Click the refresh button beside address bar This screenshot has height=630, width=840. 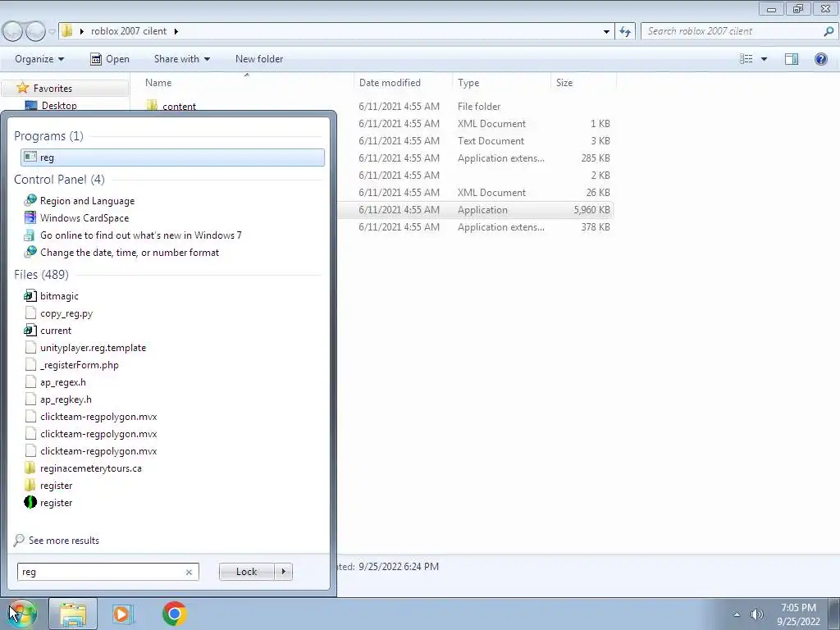click(625, 32)
